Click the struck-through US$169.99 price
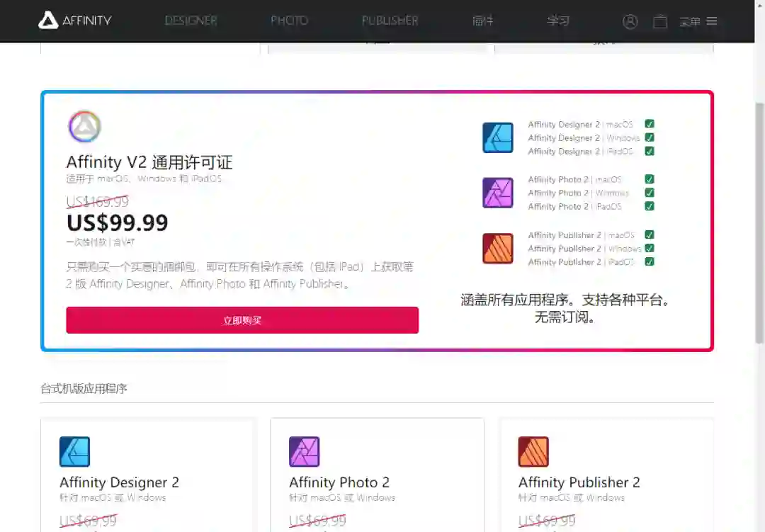The height and width of the screenshot is (532, 765). click(98, 202)
